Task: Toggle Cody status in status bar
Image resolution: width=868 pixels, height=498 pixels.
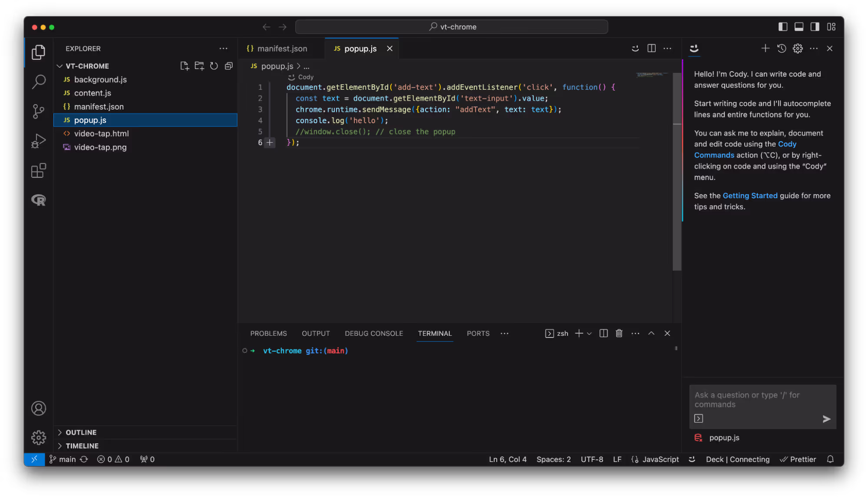Action: point(692,459)
